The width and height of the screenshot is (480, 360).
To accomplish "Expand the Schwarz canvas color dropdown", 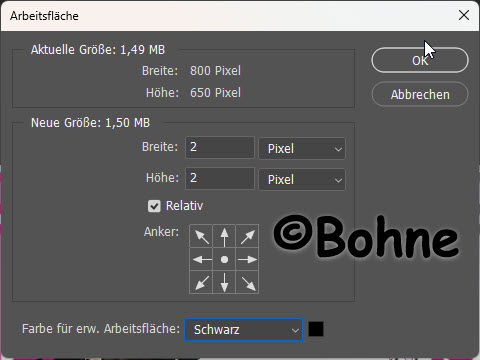I will point(243,330).
